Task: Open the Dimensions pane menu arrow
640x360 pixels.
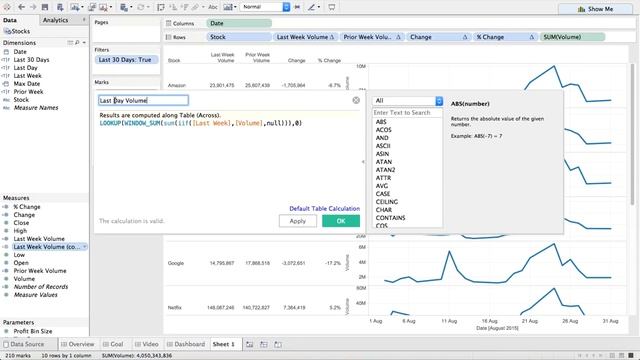Action: (x=84, y=42)
